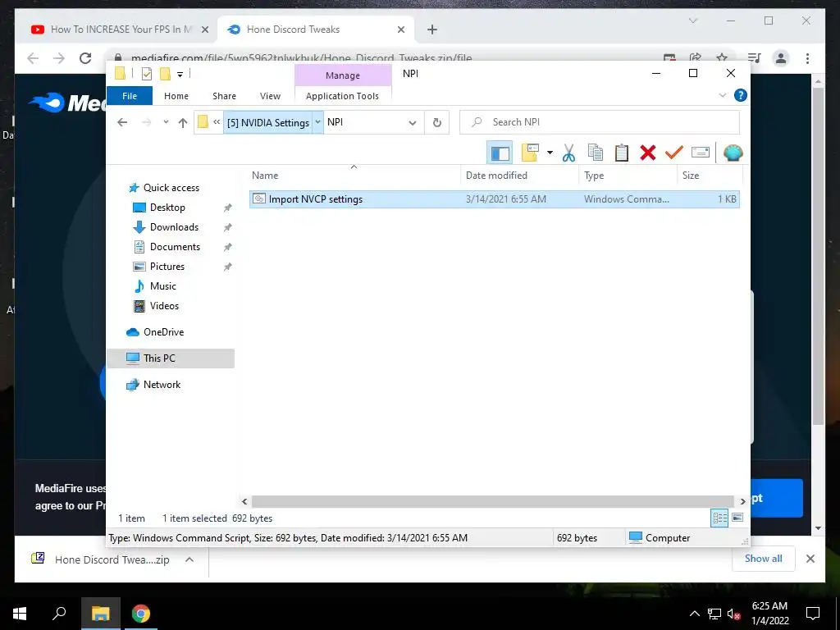Toggle the navigation pane layout button
This screenshot has height=630, width=840.
pyautogui.click(x=500, y=153)
